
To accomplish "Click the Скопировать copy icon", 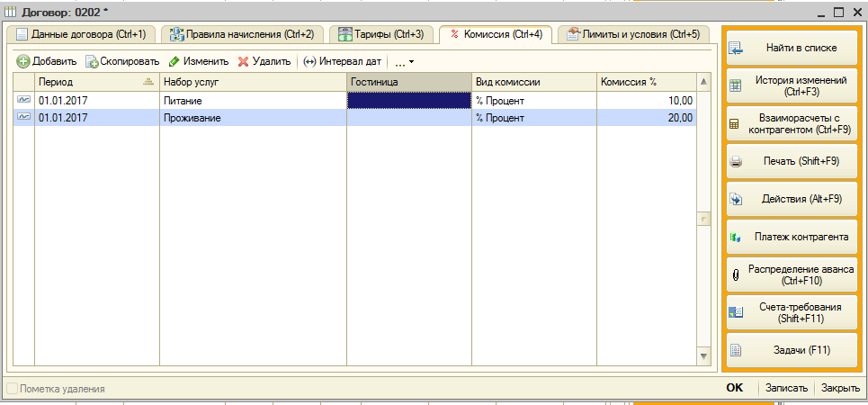I will [x=92, y=61].
